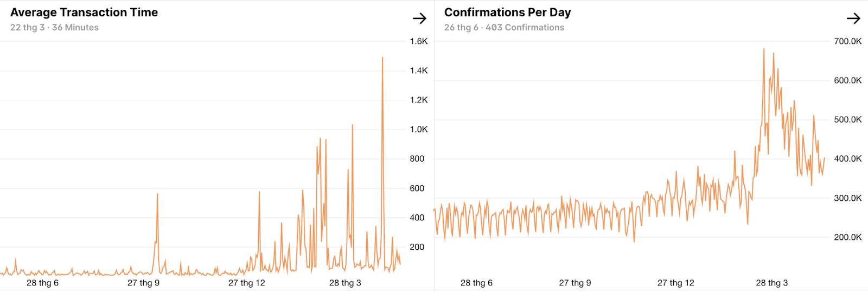Click 28 thg 3 label on left chart
Image resolution: width=868 pixels, height=292 pixels.
pyautogui.click(x=345, y=283)
